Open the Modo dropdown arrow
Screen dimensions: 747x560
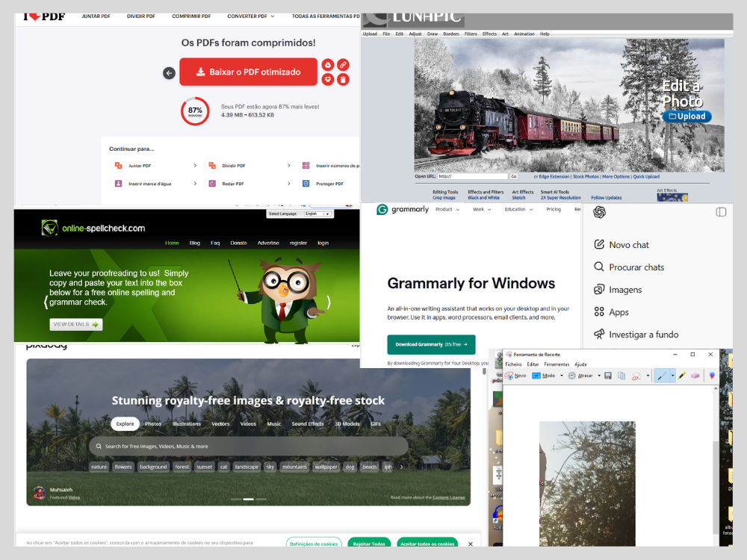coord(562,376)
